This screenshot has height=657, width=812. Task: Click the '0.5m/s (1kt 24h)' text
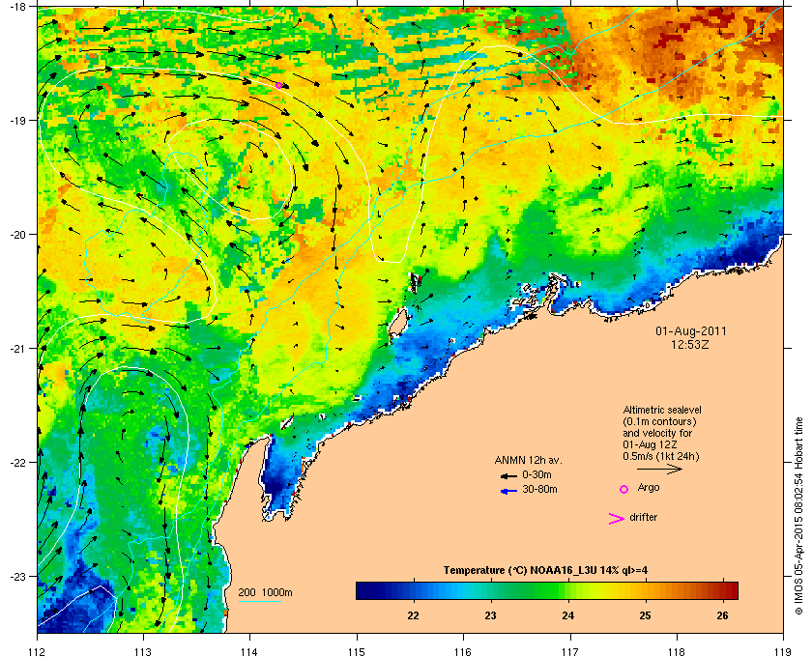[661, 457]
